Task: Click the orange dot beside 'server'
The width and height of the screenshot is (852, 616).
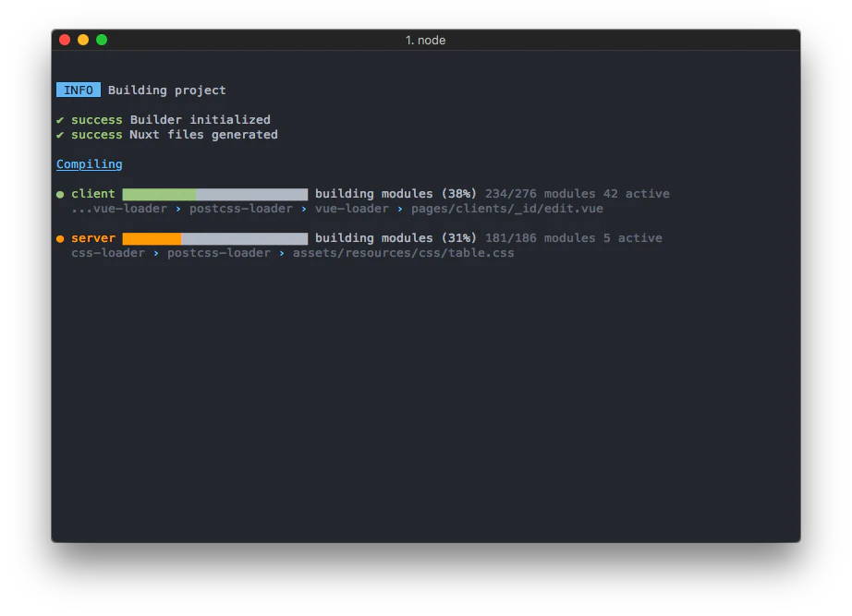Action: point(60,238)
